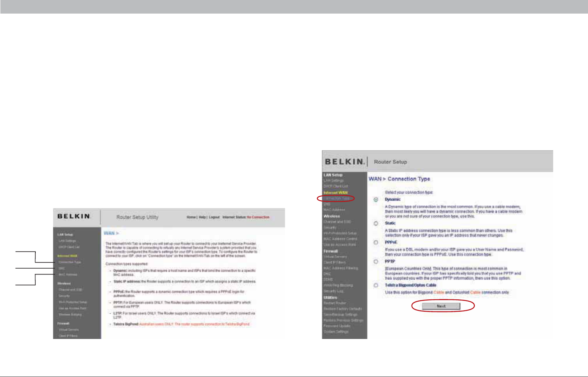This screenshot has height=377, width=588.
Task: Open Security Log in the sidebar
Action: tap(333, 291)
